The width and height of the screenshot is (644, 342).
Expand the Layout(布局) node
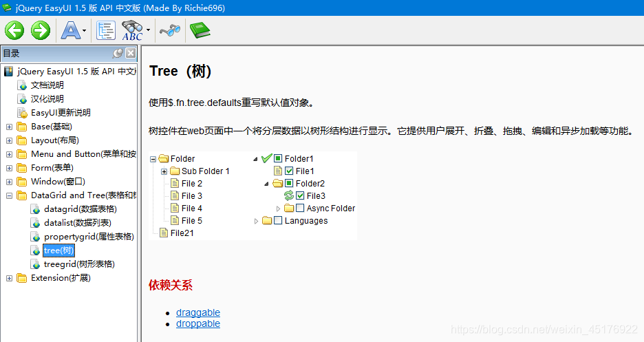point(9,141)
